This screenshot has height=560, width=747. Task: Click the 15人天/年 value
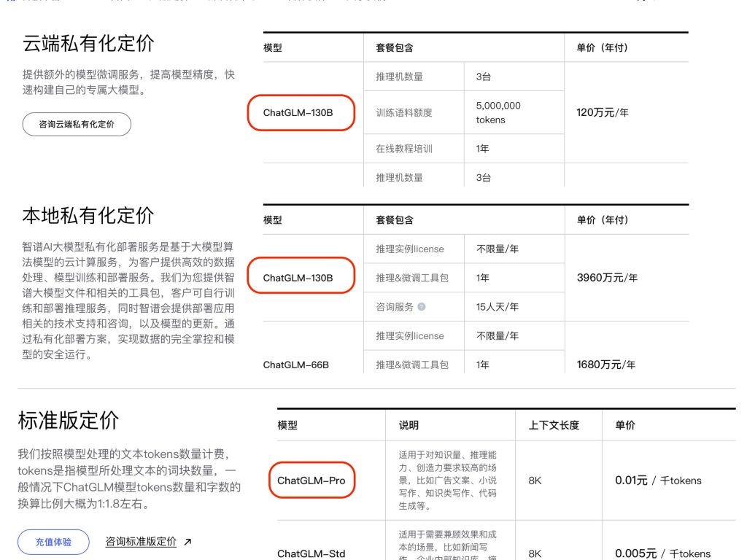pos(498,307)
